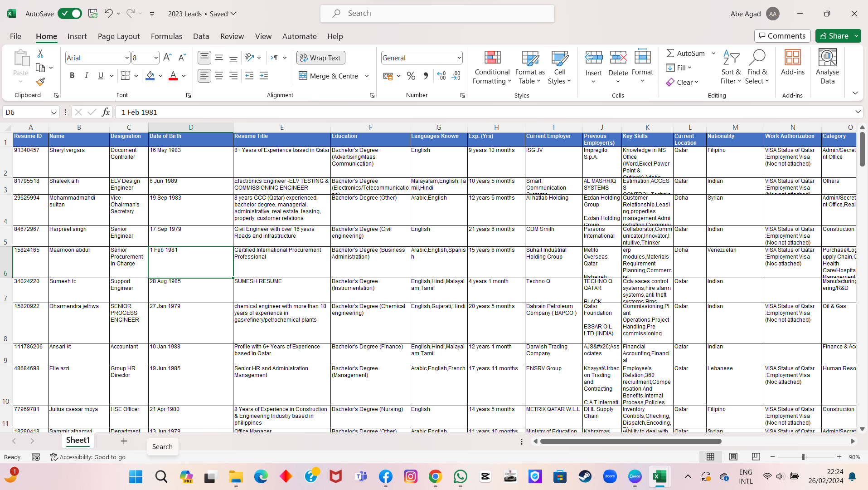This screenshot has height=490, width=868.
Task: Open the Windows Start menu
Action: tap(136, 476)
